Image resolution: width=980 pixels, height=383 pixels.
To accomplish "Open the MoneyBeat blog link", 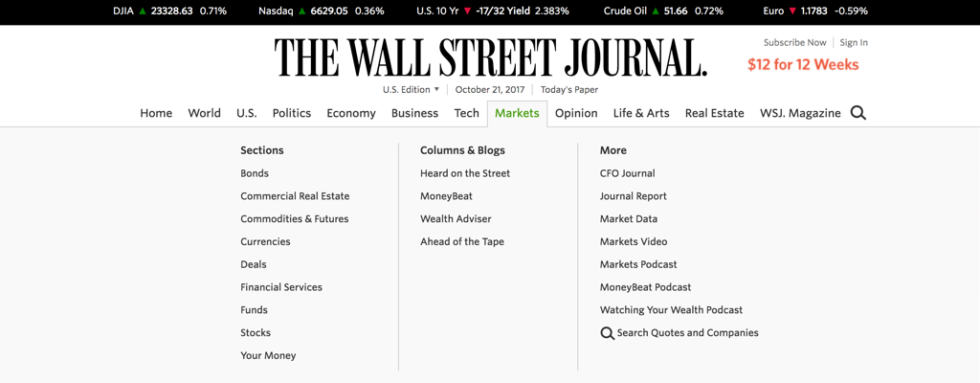I will coord(446,196).
